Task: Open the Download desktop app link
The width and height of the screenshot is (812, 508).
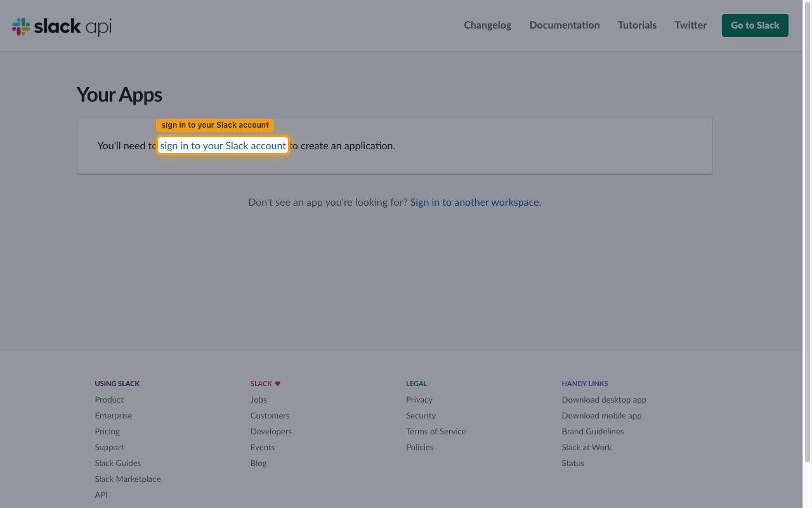Action: (604, 399)
